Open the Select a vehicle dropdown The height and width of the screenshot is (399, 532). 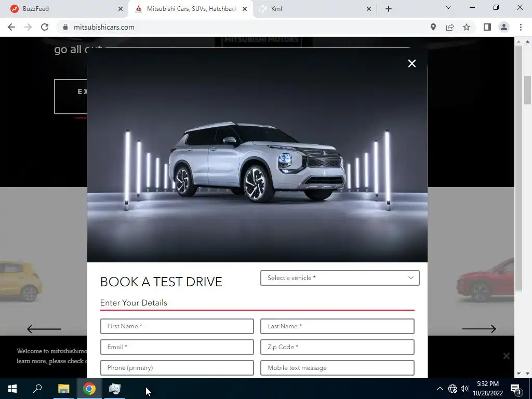(340, 278)
